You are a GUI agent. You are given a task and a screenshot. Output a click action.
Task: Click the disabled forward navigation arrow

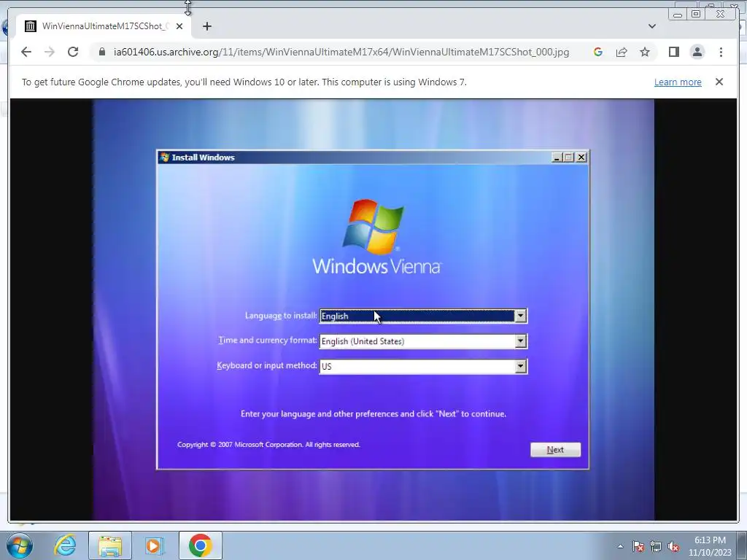point(50,52)
